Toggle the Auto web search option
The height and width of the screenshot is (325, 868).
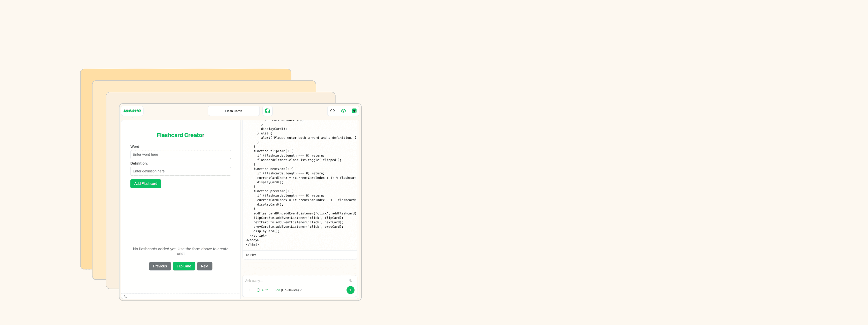262,290
